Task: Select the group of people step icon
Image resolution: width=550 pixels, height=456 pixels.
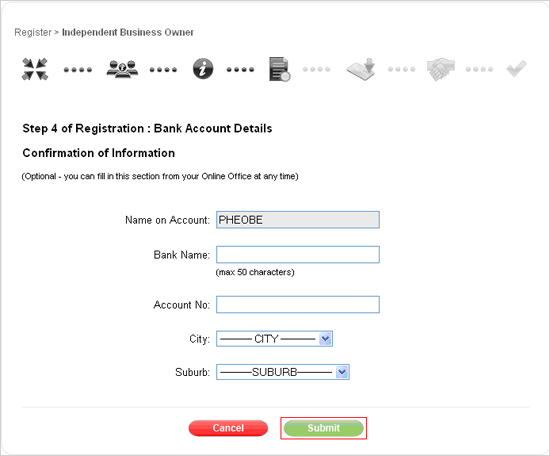Action: pos(122,69)
